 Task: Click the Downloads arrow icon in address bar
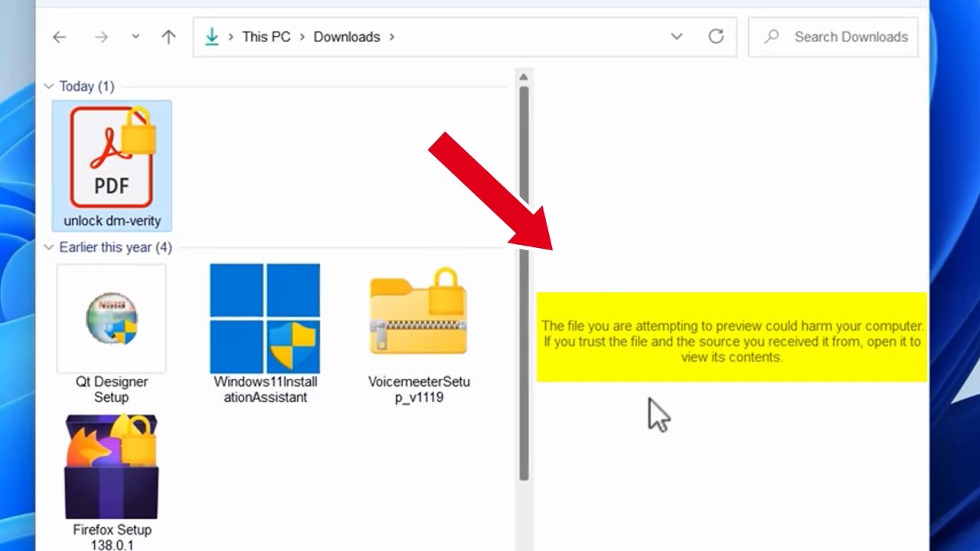(212, 37)
